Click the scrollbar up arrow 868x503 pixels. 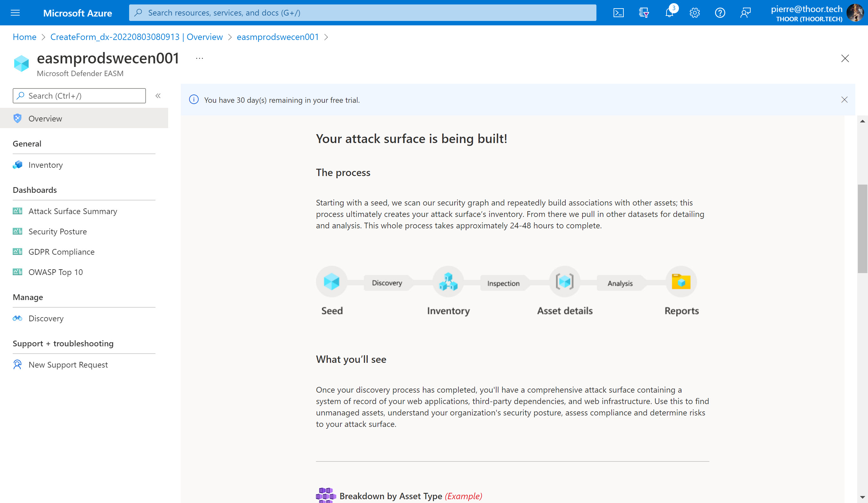(x=863, y=121)
